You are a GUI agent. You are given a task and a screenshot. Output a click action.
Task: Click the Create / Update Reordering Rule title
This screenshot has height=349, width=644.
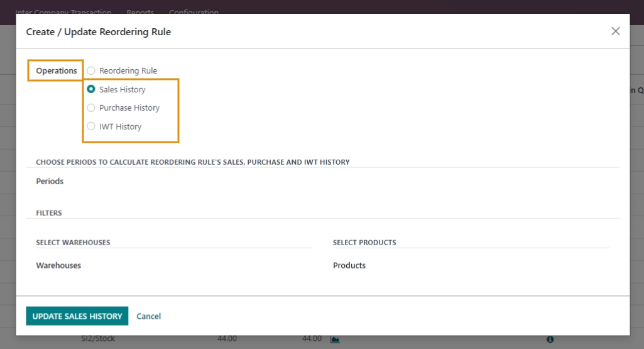[x=99, y=31]
